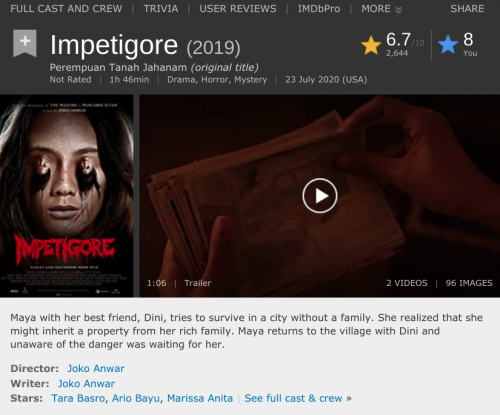Open Tara Basro's profile
The width and height of the screenshot is (500, 415).
click(78, 398)
